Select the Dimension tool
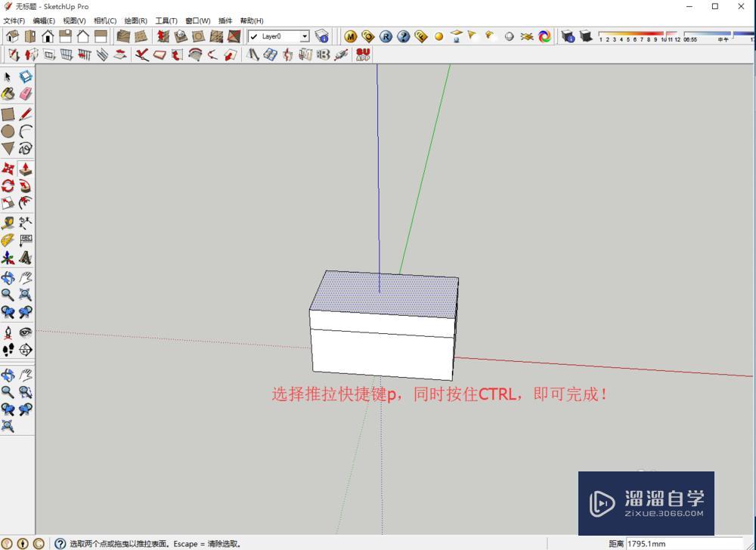Viewport: 756px width, 550px height. pyautogui.click(x=26, y=223)
